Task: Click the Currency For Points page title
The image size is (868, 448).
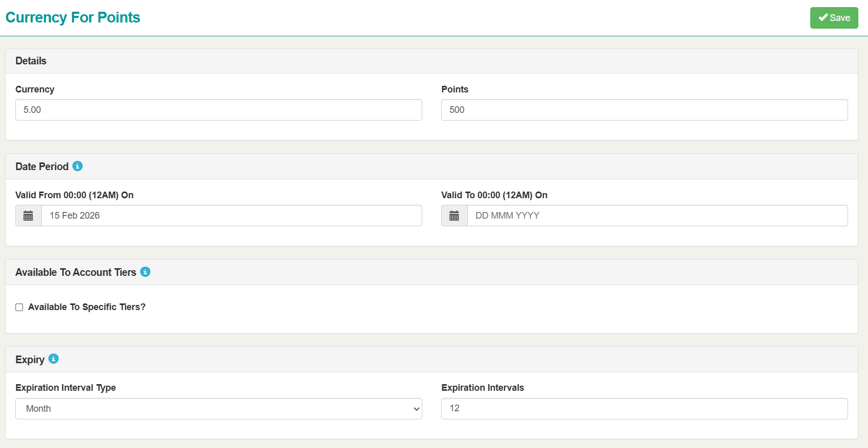Action: 73,17
